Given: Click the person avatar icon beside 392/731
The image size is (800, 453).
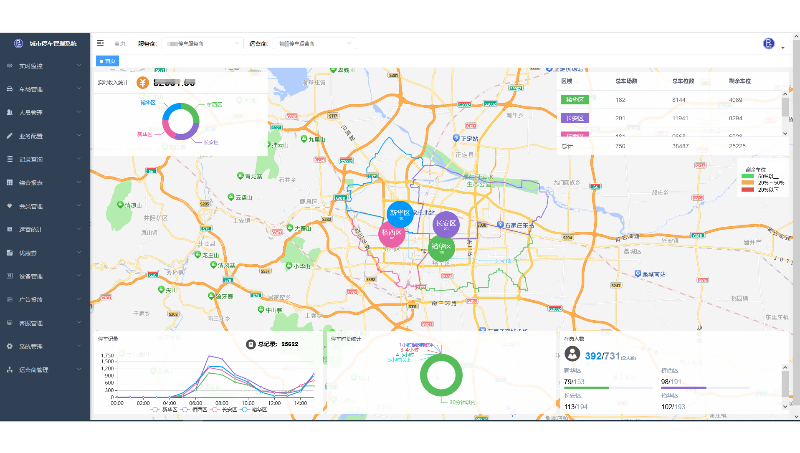Looking at the screenshot, I should [x=572, y=354].
